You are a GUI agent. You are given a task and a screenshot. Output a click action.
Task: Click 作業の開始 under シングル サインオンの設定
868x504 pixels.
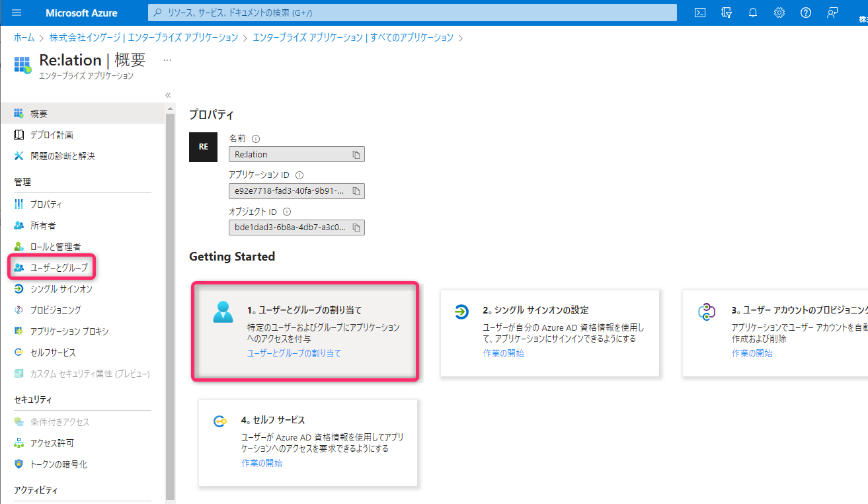pos(503,353)
